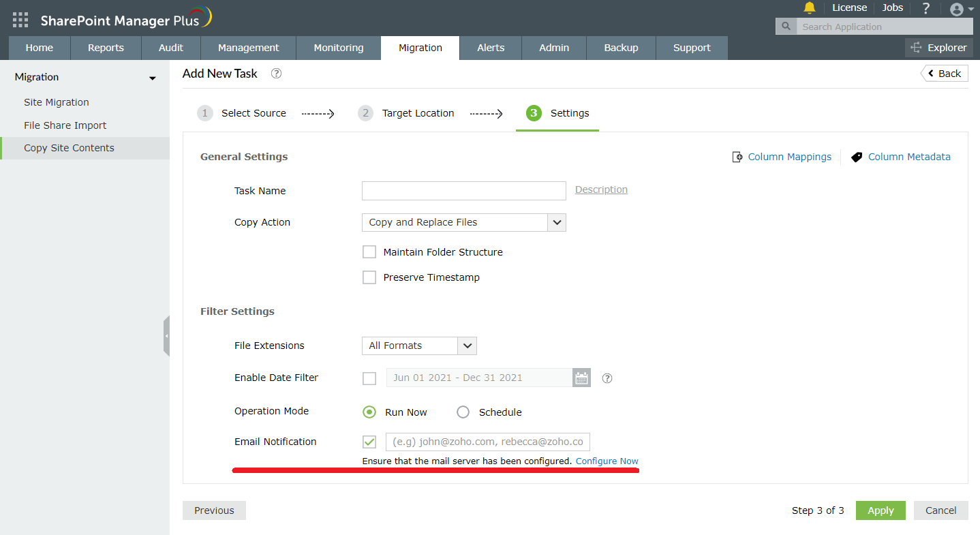
Task: Open the Column Metadata link
Action: tap(909, 157)
